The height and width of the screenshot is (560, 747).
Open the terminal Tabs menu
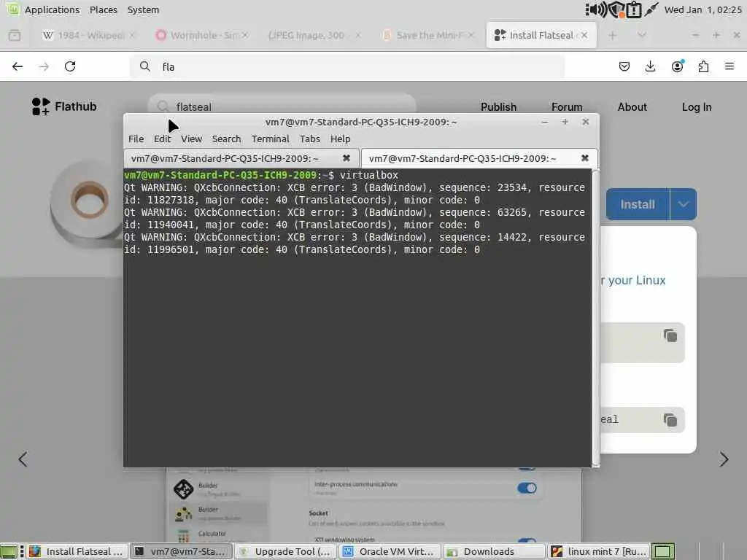[x=309, y=139]
